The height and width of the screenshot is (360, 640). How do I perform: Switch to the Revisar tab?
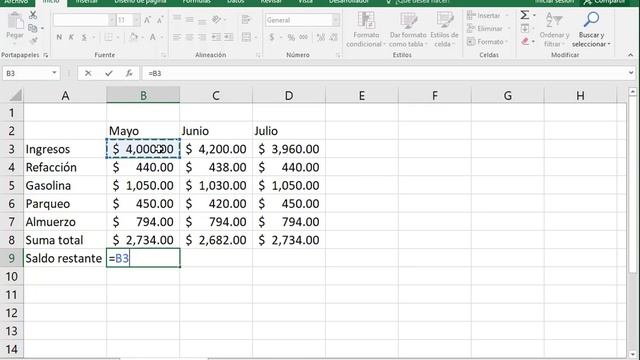tap(271, 2)
